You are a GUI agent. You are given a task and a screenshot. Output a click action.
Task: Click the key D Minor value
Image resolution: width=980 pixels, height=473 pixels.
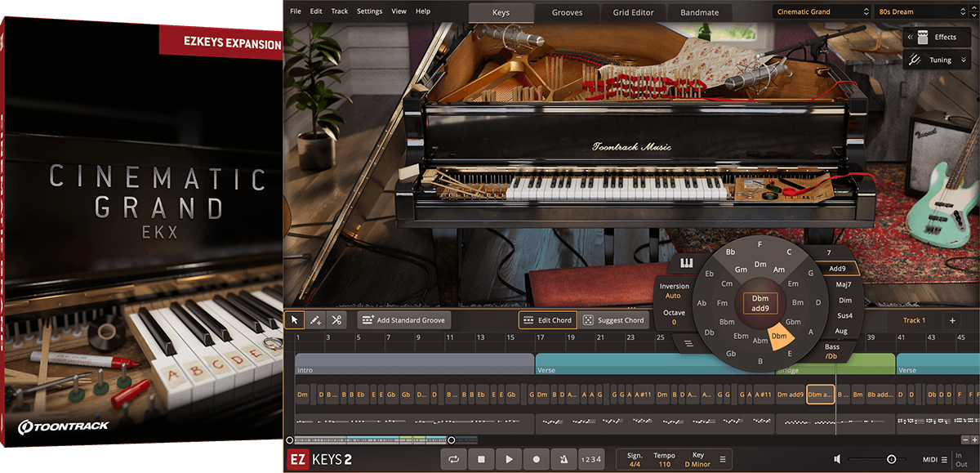(697, 464)
